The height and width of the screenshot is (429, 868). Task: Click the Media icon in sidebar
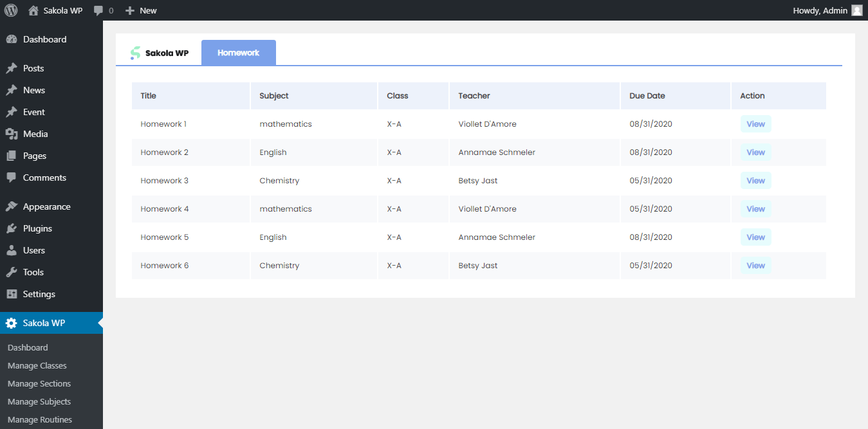tap(12, 134)
